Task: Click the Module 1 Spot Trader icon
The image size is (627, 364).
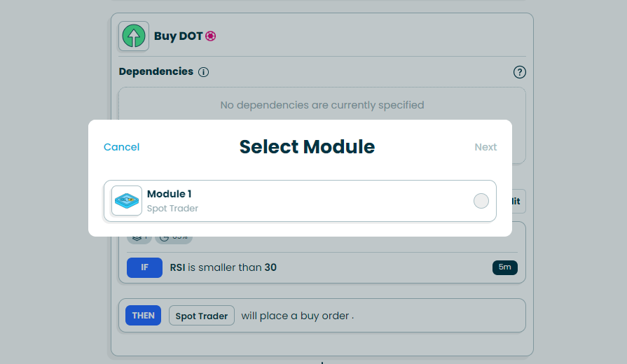Action: (127, 201)
